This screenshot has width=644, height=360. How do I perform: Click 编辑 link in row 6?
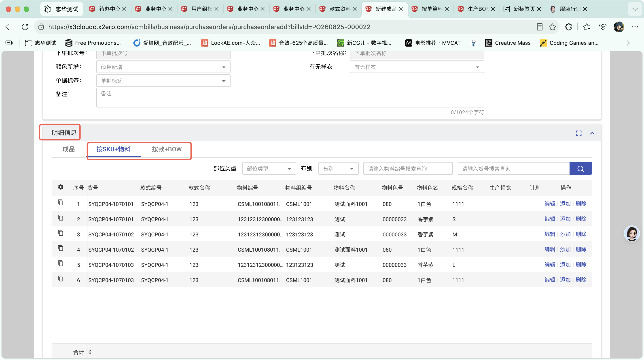click(550, 280)
